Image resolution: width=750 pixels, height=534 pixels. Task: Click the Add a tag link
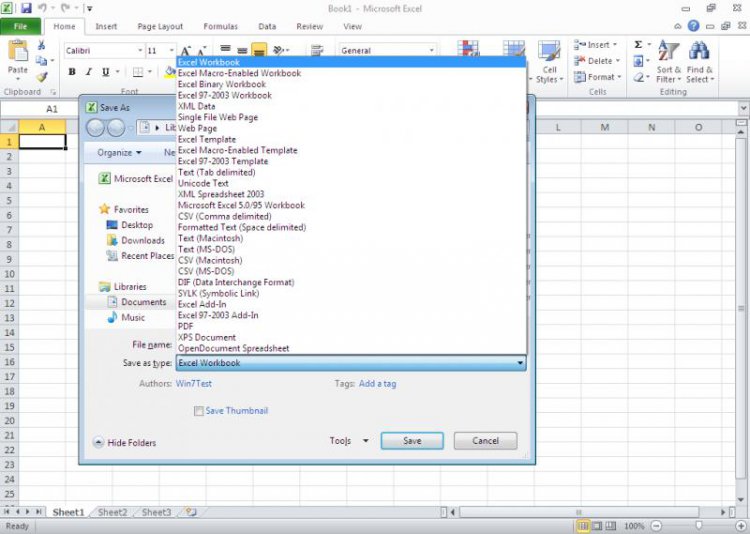[377, 383]
